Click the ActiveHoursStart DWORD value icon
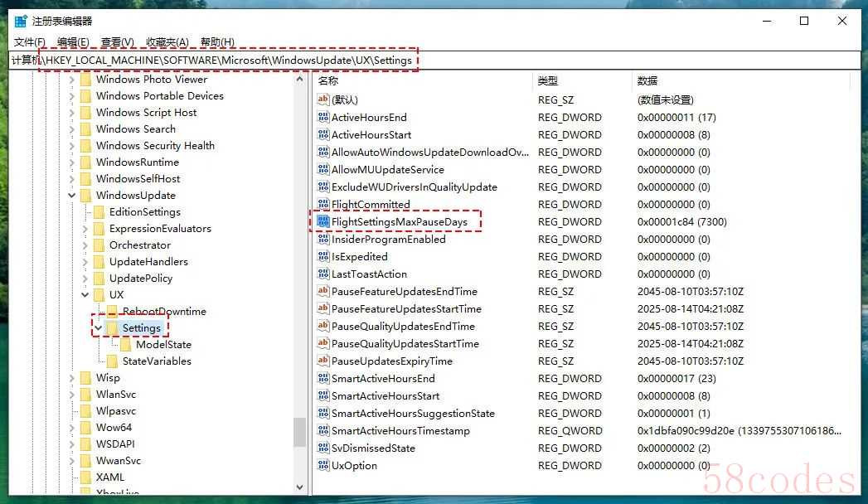Screen dimensions: 868x504 tap(323, 134)
